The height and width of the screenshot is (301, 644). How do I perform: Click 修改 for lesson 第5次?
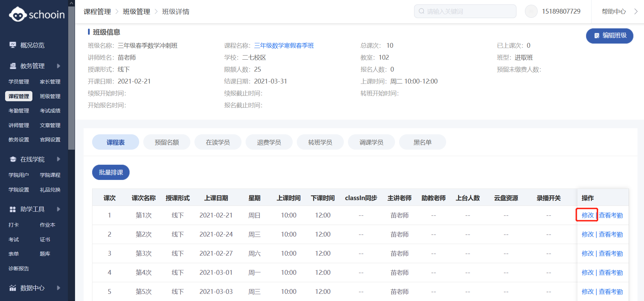[588, 292]
